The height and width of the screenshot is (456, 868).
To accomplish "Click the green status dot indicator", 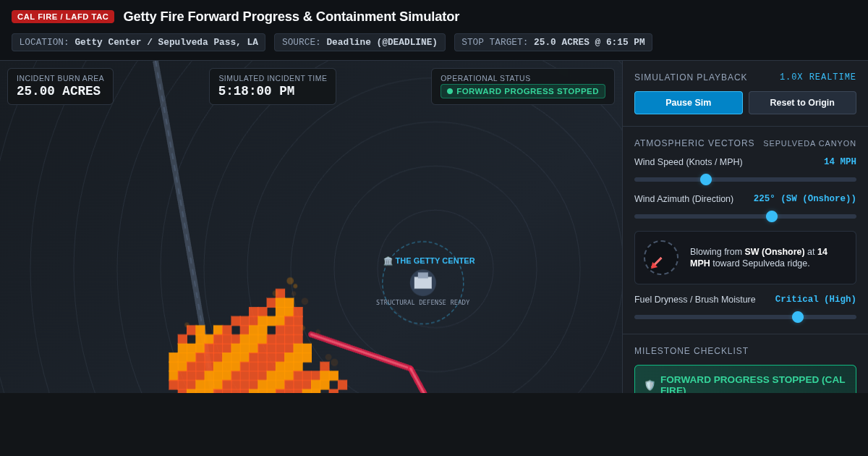I will [450, 91].
